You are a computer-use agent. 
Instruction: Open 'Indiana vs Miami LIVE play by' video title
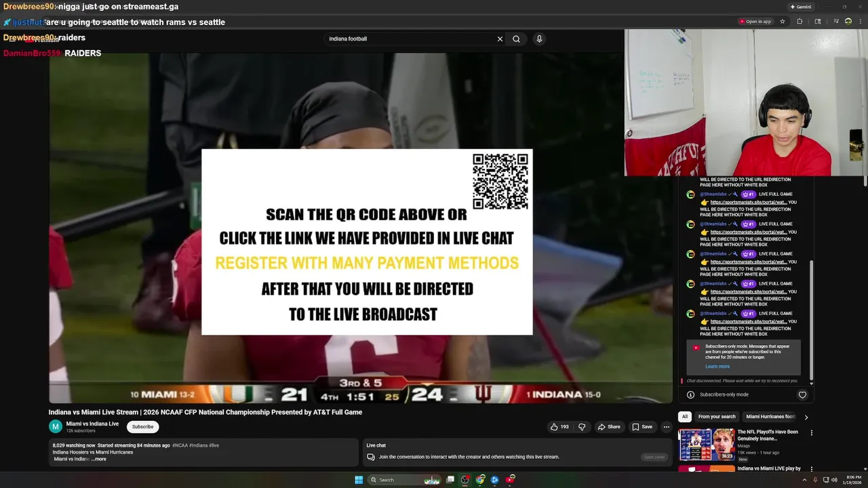pyautogui.click(x=769, y=468)
